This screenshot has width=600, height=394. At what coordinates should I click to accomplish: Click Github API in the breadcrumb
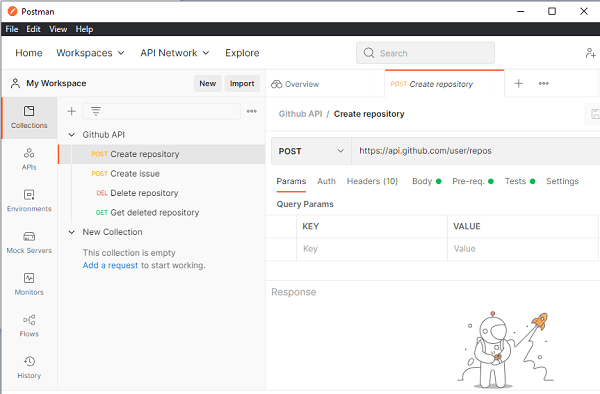(x=300, y=114)
